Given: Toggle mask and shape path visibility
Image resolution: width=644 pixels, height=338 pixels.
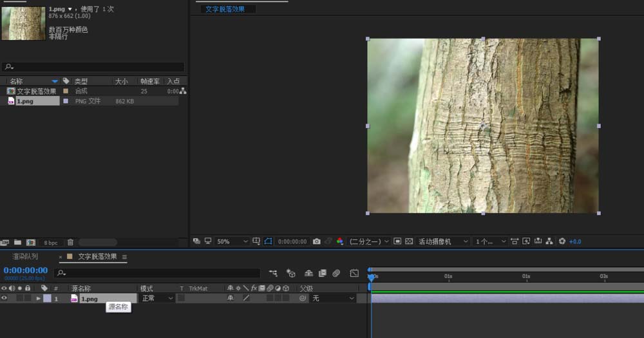Looking at the screenshot, I should (x=268, y=241).
